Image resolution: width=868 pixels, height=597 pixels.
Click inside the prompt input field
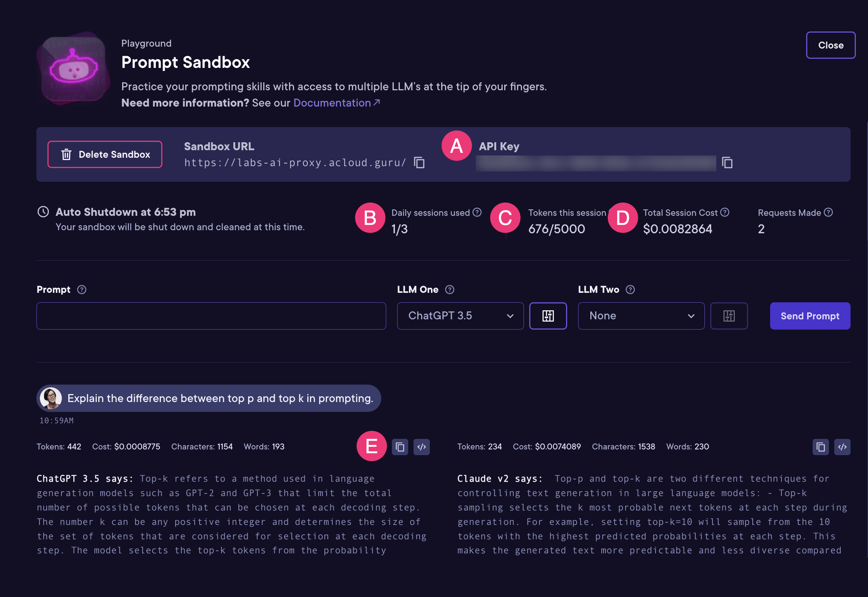click(211, 316)
